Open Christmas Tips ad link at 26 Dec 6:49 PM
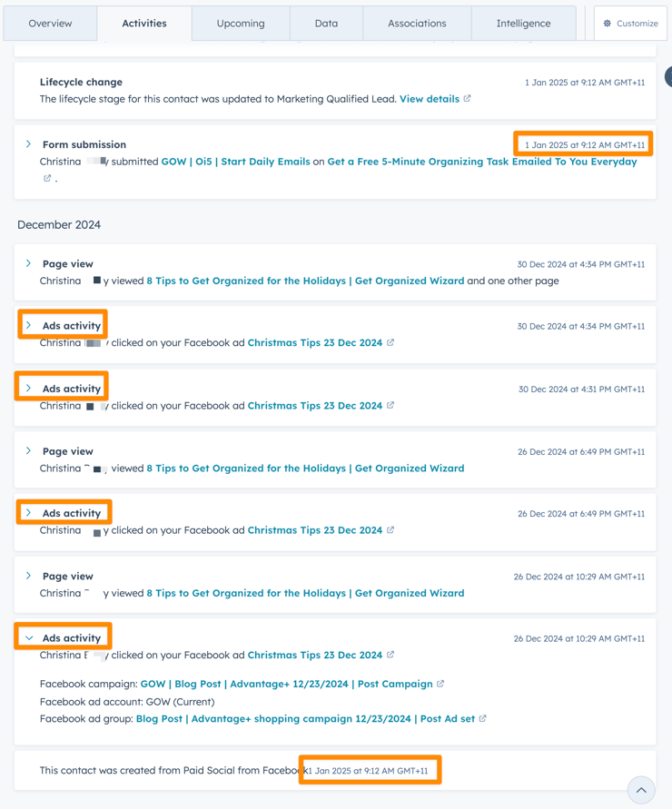This screenshot has height=809, width=672. [x=315, y=530]
